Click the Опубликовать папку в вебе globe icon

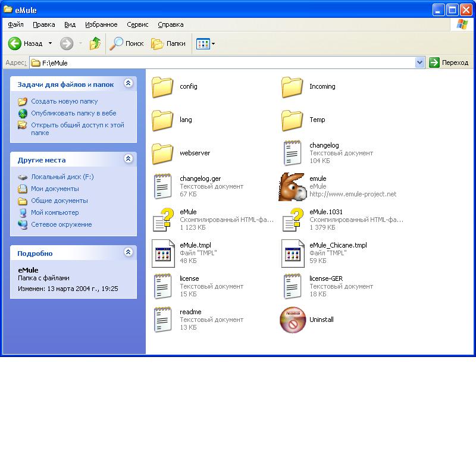click(x=23, y=113)
